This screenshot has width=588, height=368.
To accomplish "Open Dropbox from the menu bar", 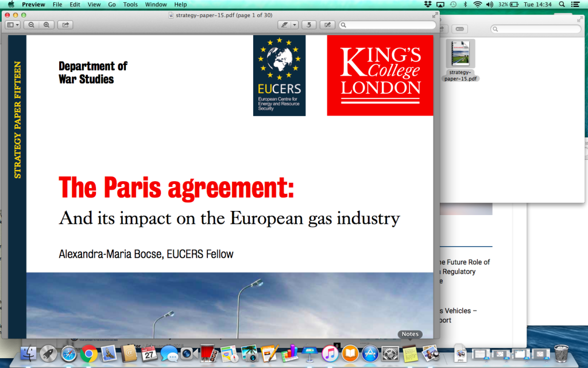I will pyautogui.click(x=427, y=4).
